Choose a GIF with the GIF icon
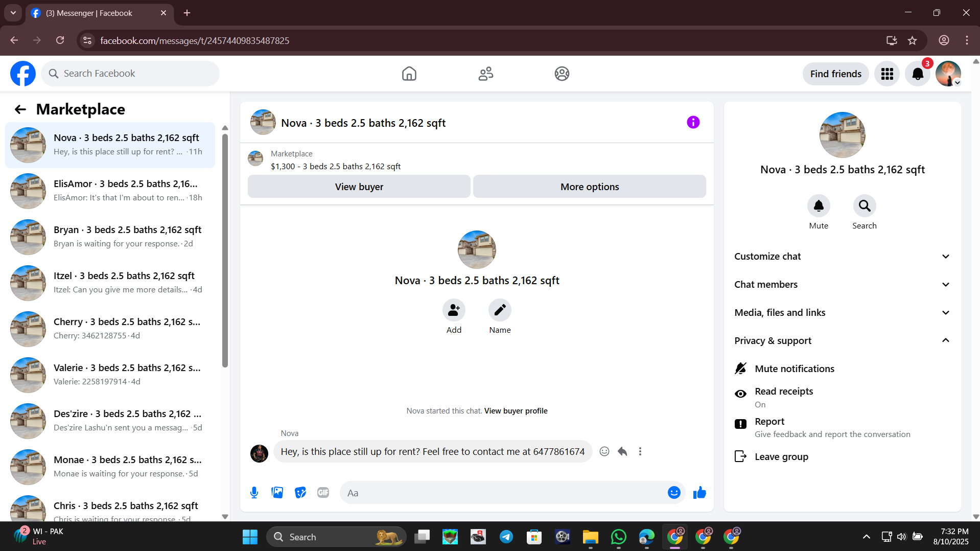This screenshot has height=551, width=980. (323, 493)
